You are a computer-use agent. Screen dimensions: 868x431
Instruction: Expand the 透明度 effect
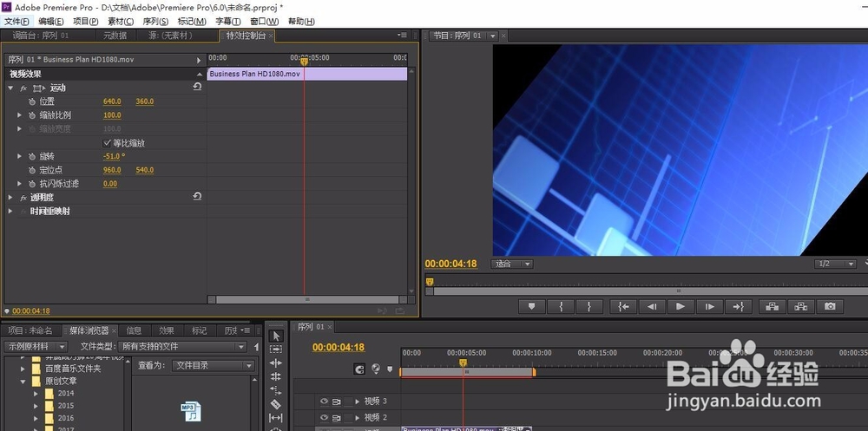(10, 198)
